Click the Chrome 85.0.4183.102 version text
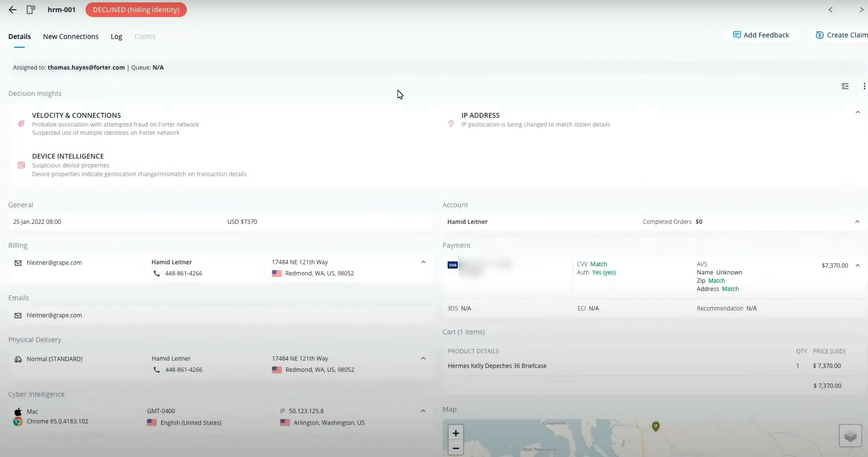Screen dimensions: 868x457 click(x=57, y=421)
